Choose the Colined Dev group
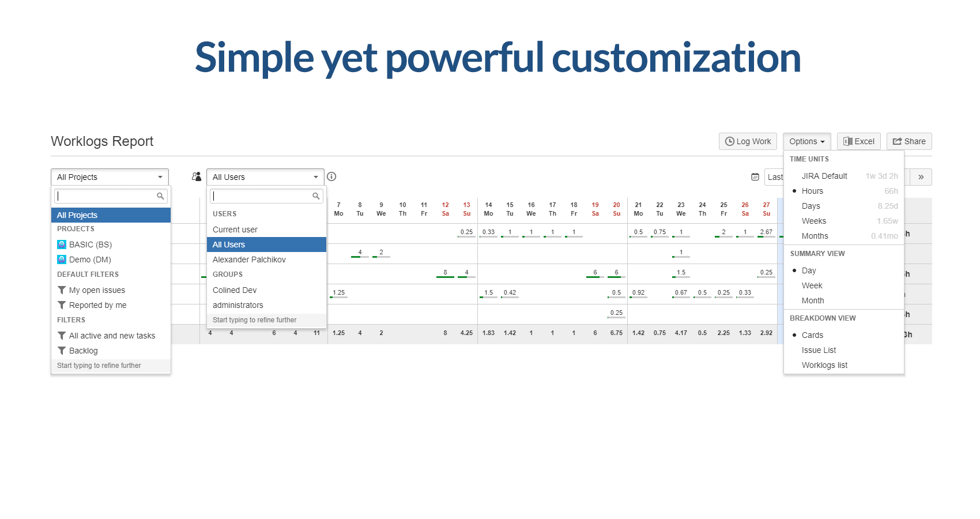Viewport: 980px width, 519px height. tap(235, 290)
